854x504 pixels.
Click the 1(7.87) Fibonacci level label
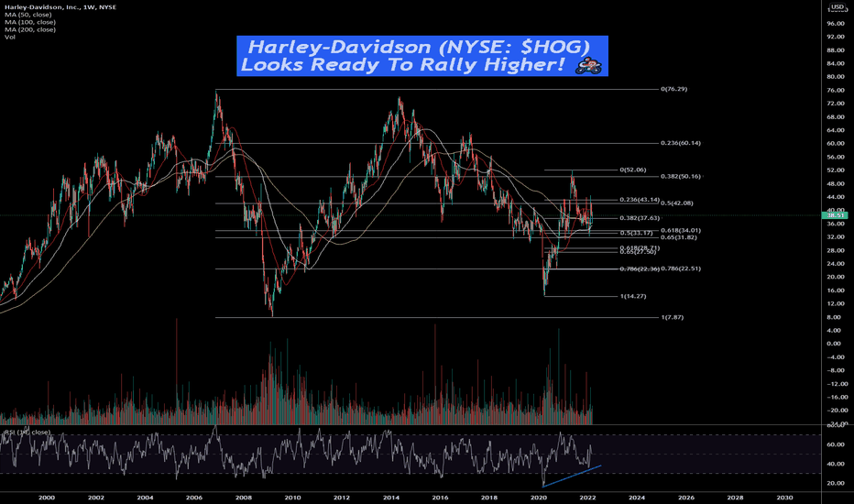tap(672, 317)
